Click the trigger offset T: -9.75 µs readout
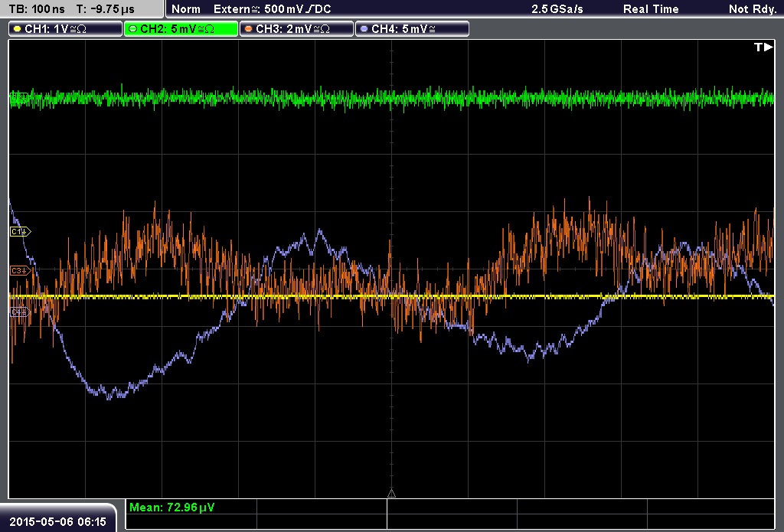This screenshot has height=532, width=784. point(105,9)
